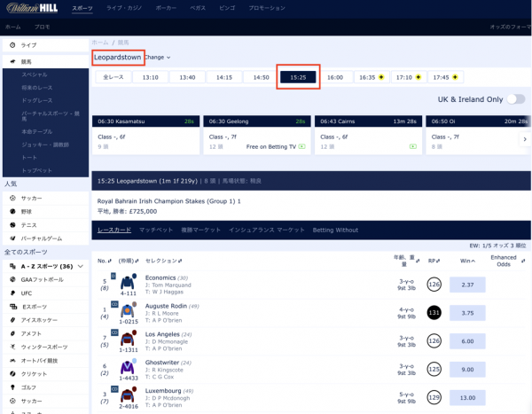Open 06:30 Kasamatsu race card
Image resolution: width=532 pixels, height=414 pixels.
click(146, 135)
